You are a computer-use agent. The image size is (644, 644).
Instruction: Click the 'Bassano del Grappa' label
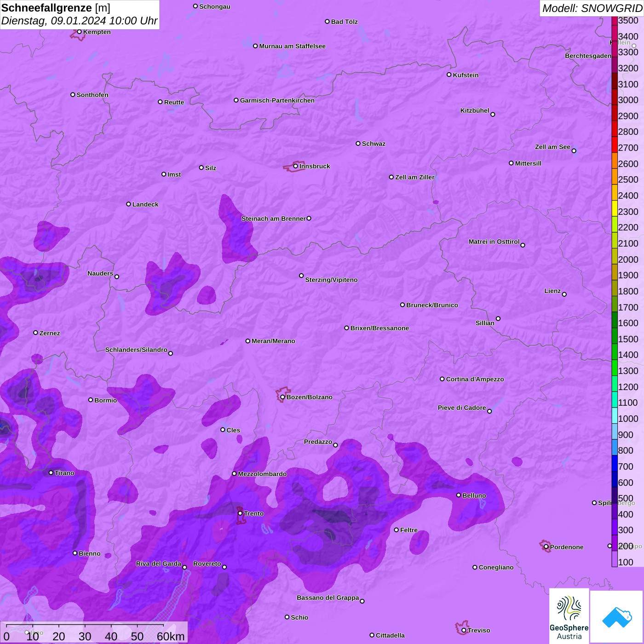click(328, 598)
